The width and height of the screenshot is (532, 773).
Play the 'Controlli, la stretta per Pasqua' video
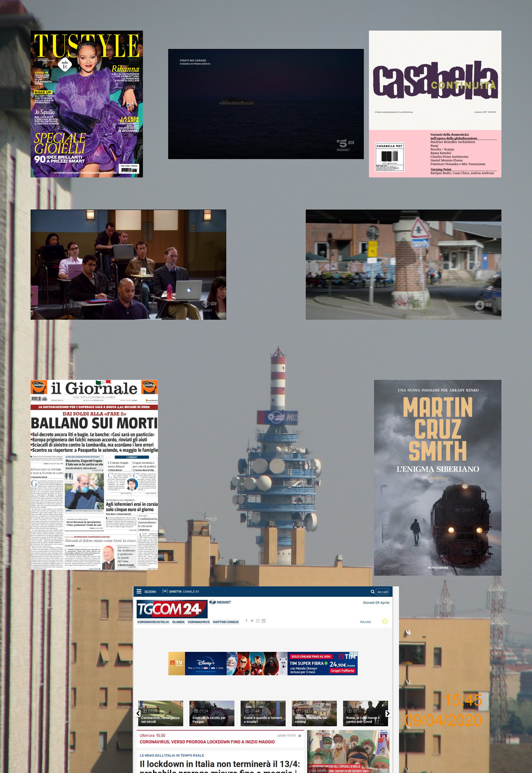[212, 713]
